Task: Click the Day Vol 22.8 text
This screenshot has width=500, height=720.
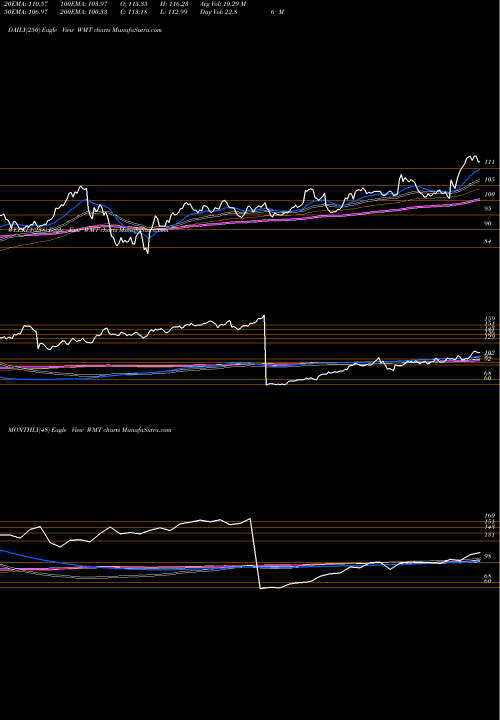Action: tap(219, 12)
